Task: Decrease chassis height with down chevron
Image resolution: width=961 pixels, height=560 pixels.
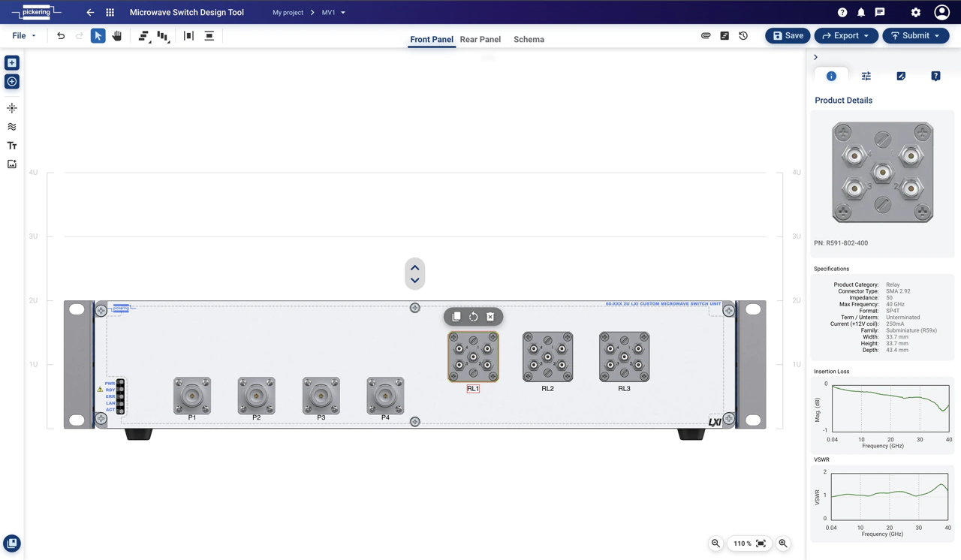Action: pos(415,281)
